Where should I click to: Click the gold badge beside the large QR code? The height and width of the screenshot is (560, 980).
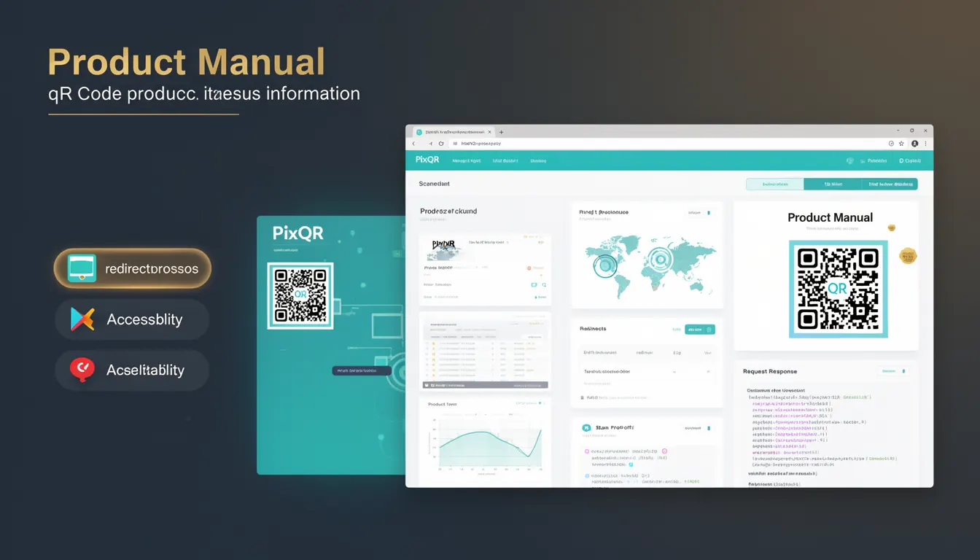908,255
